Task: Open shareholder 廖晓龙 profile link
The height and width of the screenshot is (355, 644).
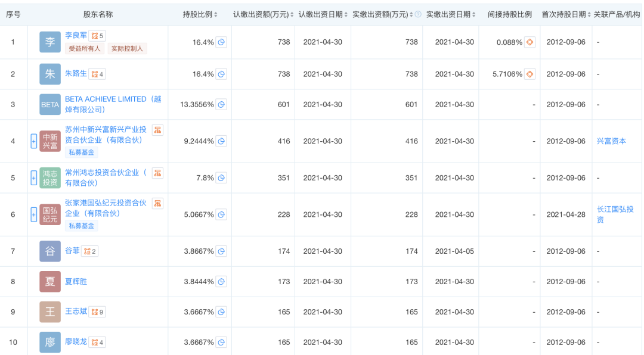Action: tap(76, 341)
